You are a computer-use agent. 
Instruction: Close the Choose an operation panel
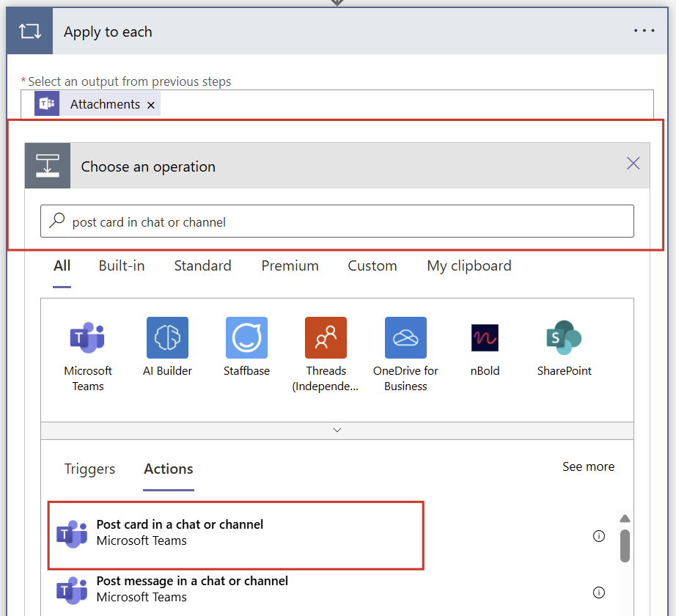(633, 164)
